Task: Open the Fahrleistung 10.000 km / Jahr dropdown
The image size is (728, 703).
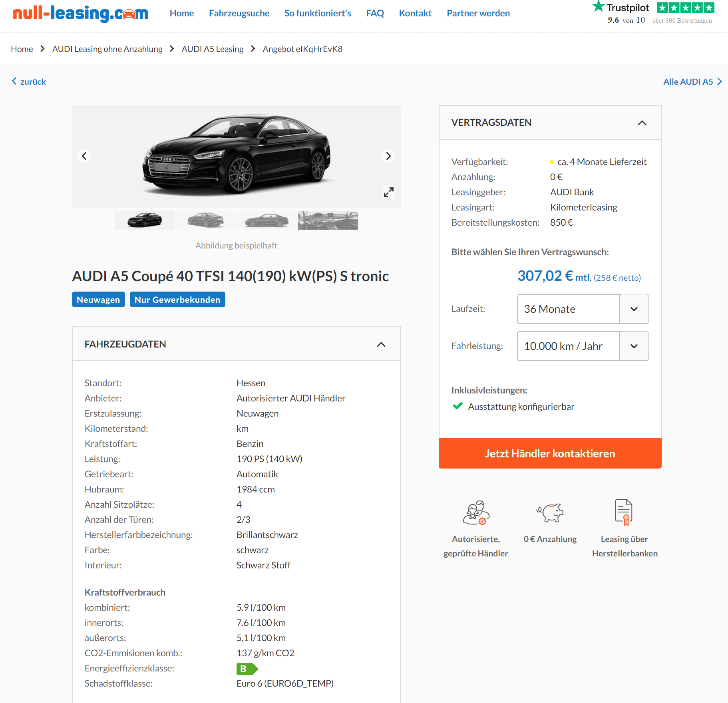Action: [583, 346]
